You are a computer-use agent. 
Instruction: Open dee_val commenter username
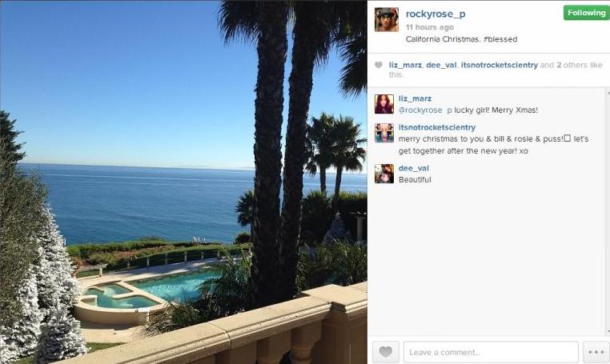(x=414, y=168)
